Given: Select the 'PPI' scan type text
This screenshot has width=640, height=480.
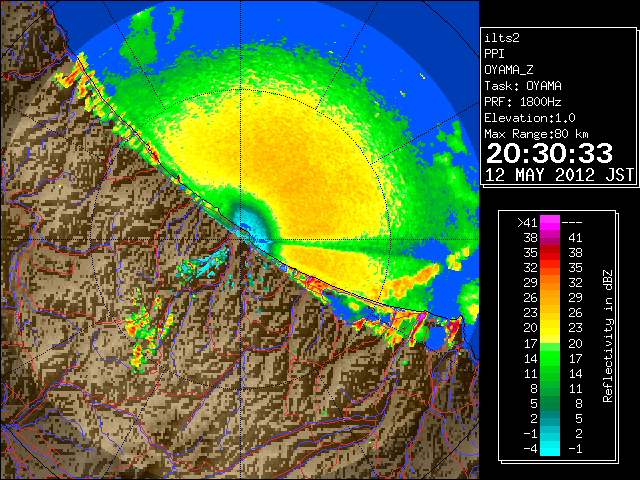Looking at the screenshot, I should tap(494, 54).
